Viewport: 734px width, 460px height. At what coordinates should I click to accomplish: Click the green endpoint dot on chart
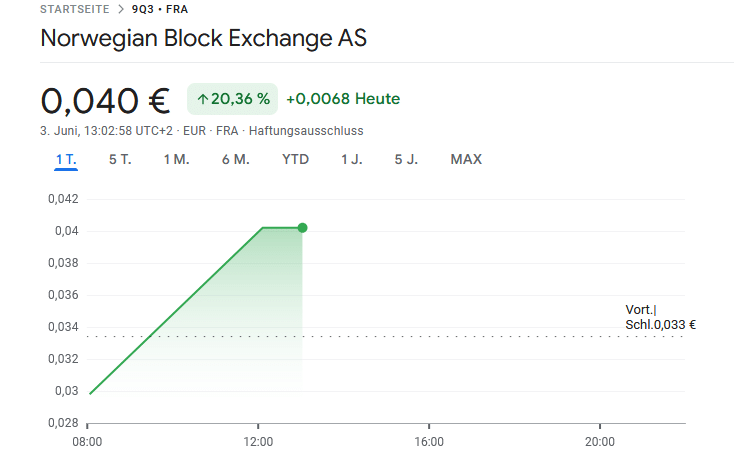tap(302, 228)
